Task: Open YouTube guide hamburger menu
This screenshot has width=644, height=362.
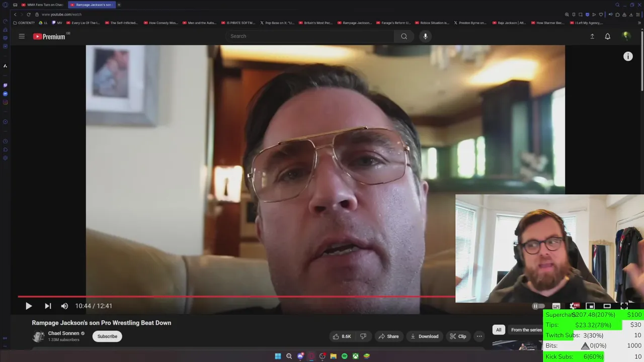Action: pos(22,36)
